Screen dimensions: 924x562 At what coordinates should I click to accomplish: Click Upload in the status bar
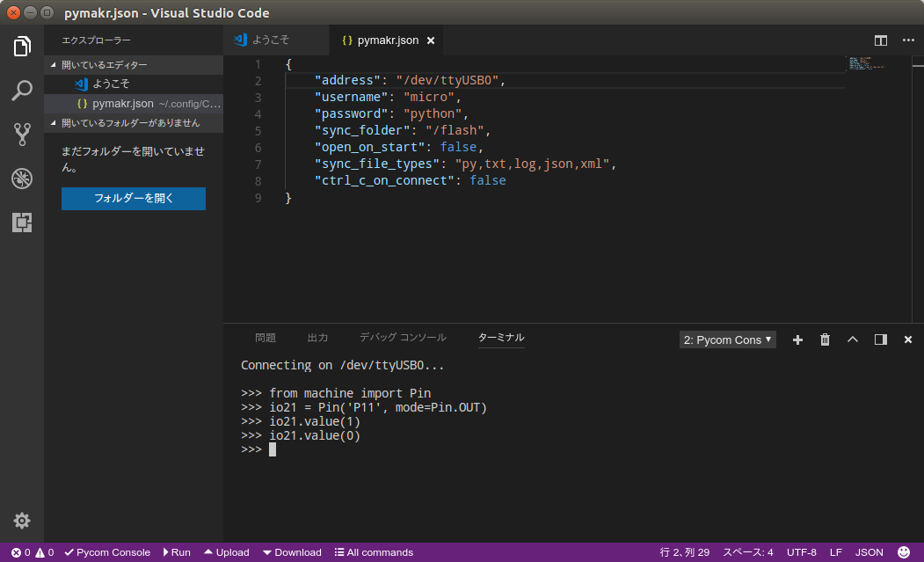pos(227,552)
